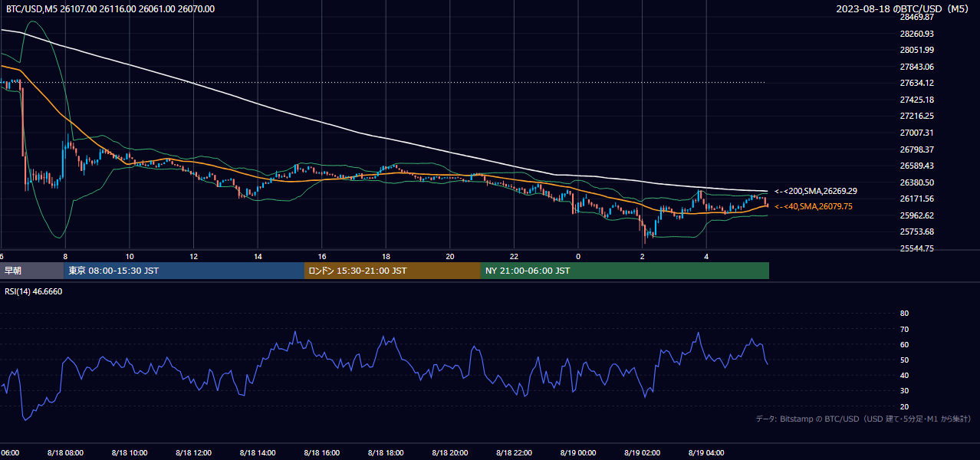Select the 200 SMA label 26269.29
Image resolution: width=980 pixels, height=460 pixels.
(816, 191)
